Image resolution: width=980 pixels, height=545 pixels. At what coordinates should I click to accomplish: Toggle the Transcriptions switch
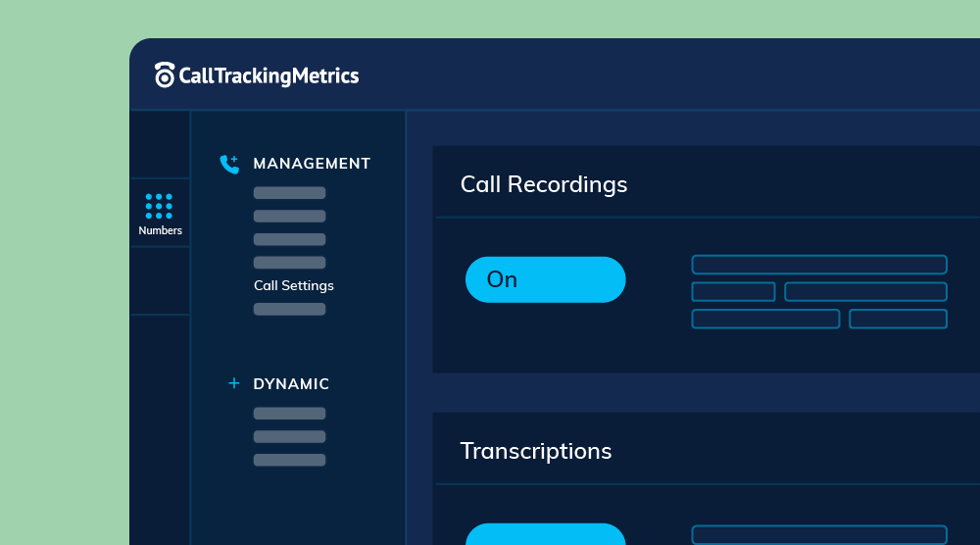coord(545,534)
